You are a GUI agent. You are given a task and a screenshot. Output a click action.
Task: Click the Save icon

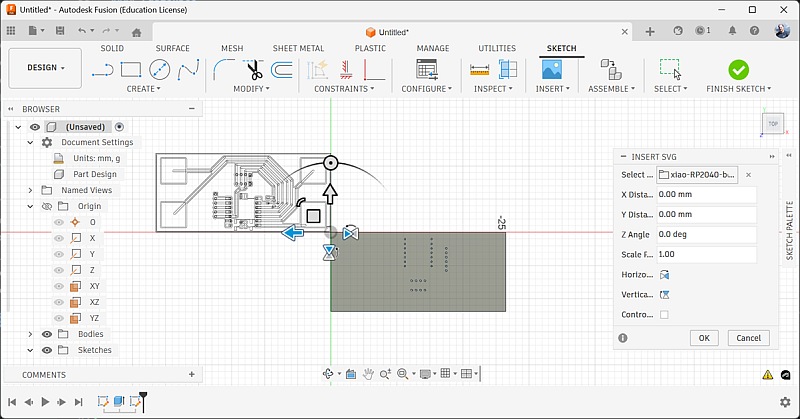pos(60,31)
